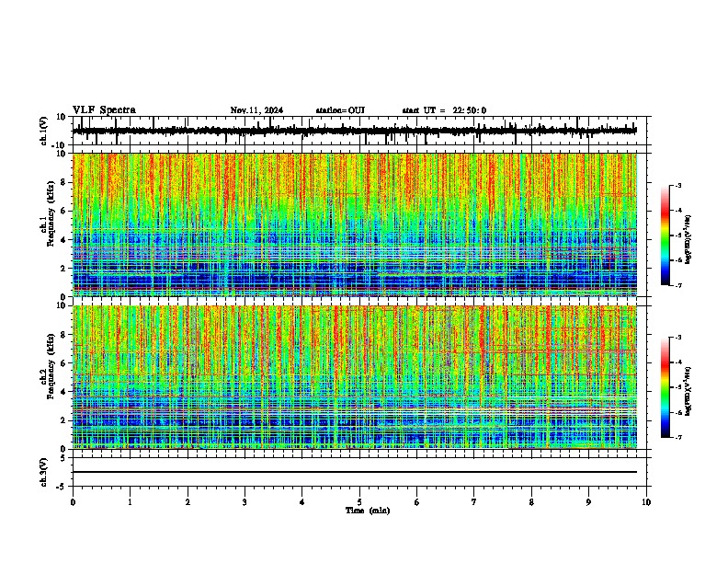
Task: Click the "ch.1(V)" waveform axis label
Action: 44,131
